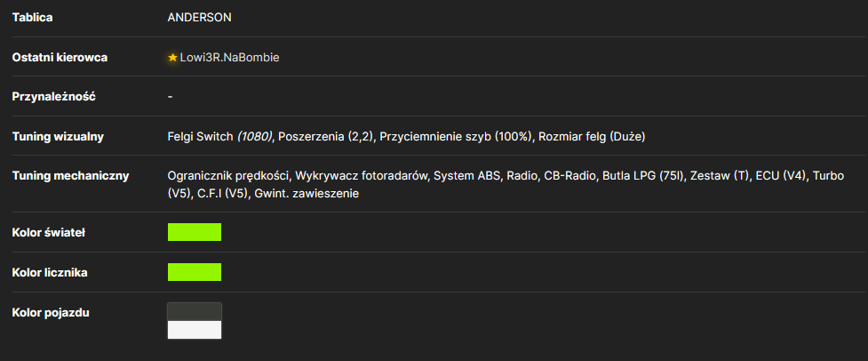
Task: Click the Tuning wizualny label
Action: (58, 137)
